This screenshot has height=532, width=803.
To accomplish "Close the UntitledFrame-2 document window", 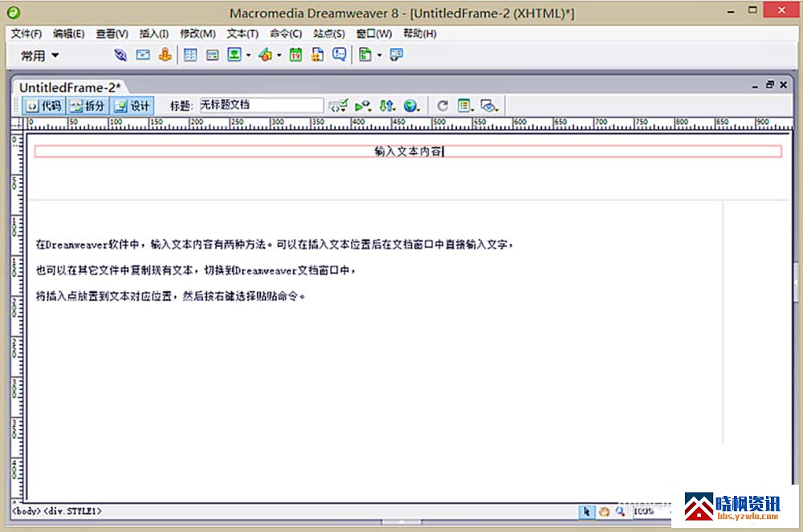I will click(x=784, y=85).
